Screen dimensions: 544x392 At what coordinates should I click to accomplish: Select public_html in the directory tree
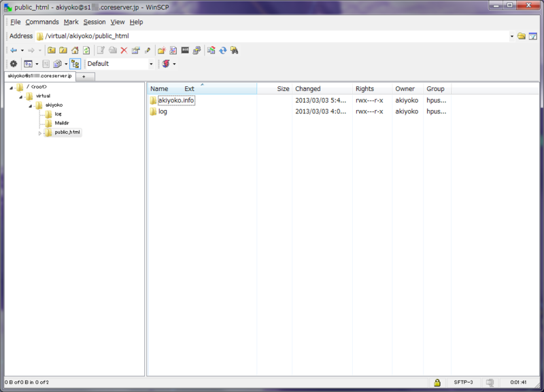point(67,132)
